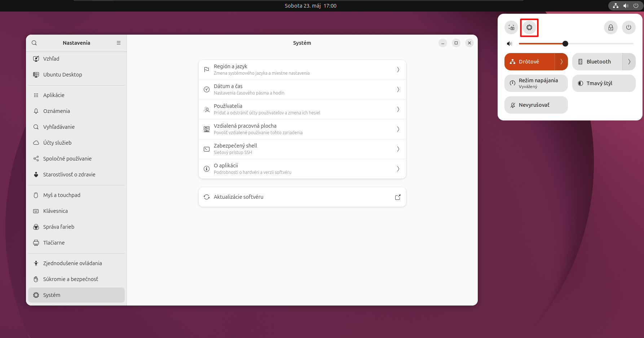Image resolution: width=644 pixels, height=338 pixels.
Task: Toggle Tmavý štýl dark style
Action: tap(604, 83)
